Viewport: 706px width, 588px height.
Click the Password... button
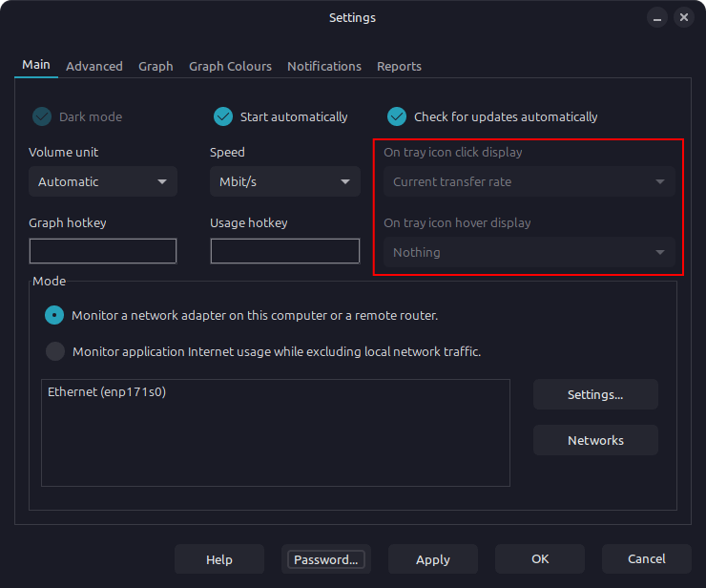(326, 559)
